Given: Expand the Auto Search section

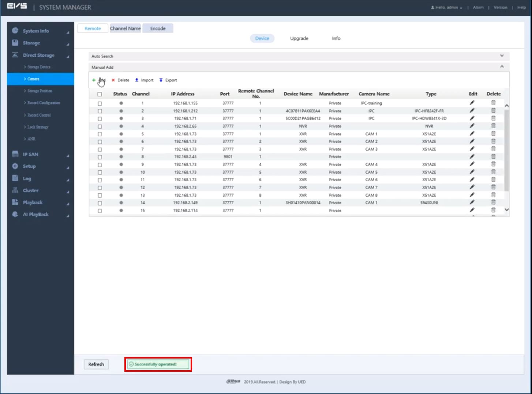Looking at the screenshot, I should click(x=502, y=56).
